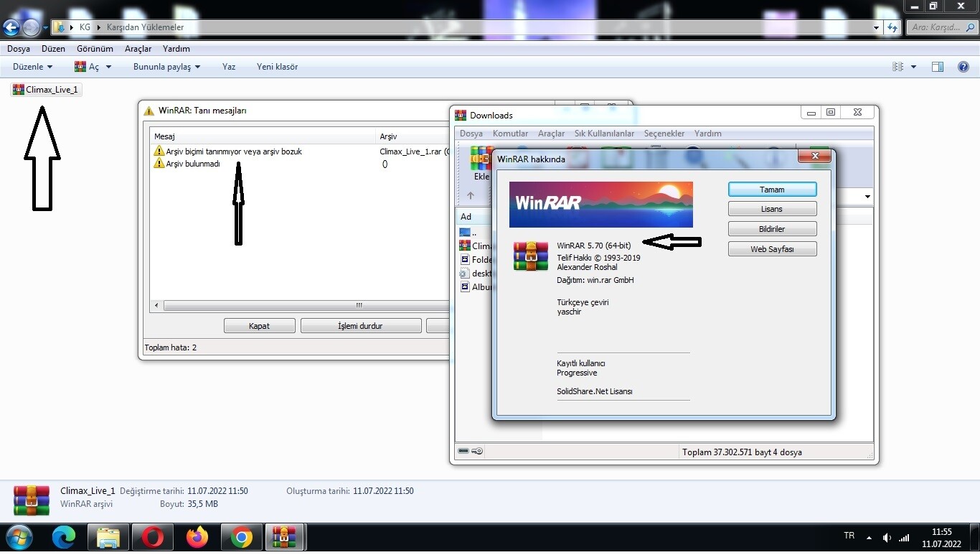Click the large WinRAR icon in details pane

coord(32,500)
